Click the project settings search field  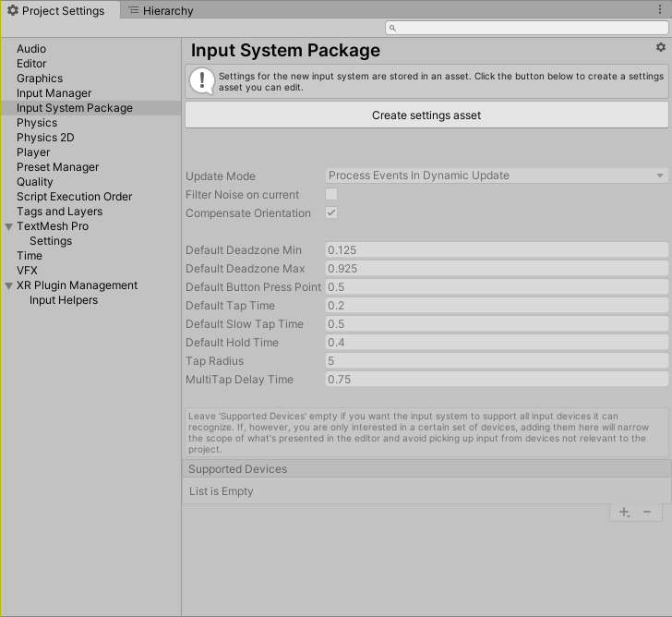[527, 28]
